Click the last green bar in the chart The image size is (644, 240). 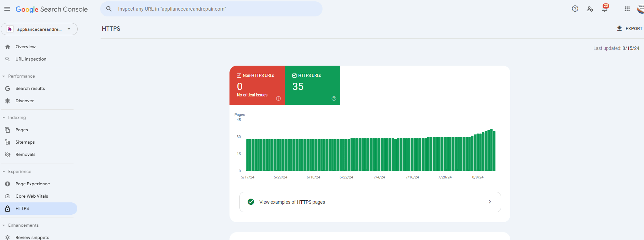(x=494, y=151)
